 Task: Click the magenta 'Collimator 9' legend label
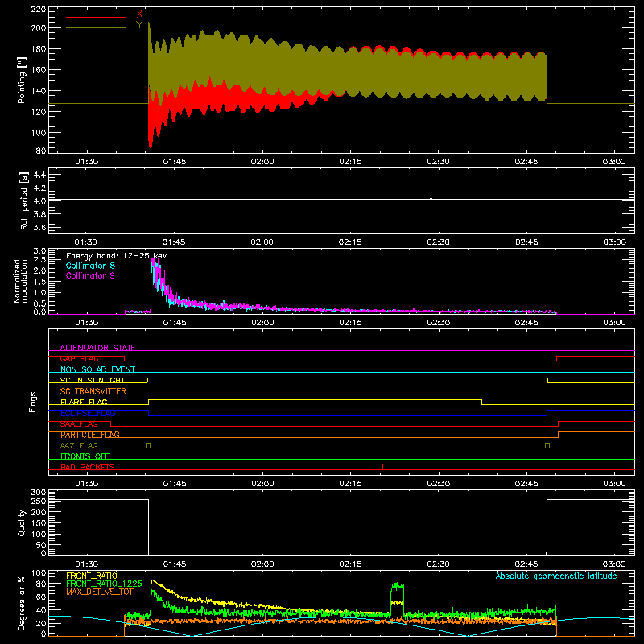(90, 275)
